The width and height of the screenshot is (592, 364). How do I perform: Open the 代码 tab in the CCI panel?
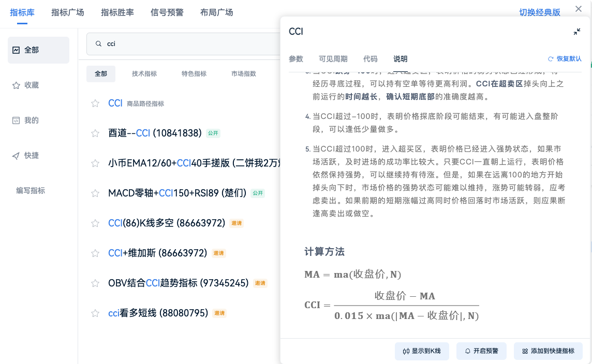tap(371, 59)
